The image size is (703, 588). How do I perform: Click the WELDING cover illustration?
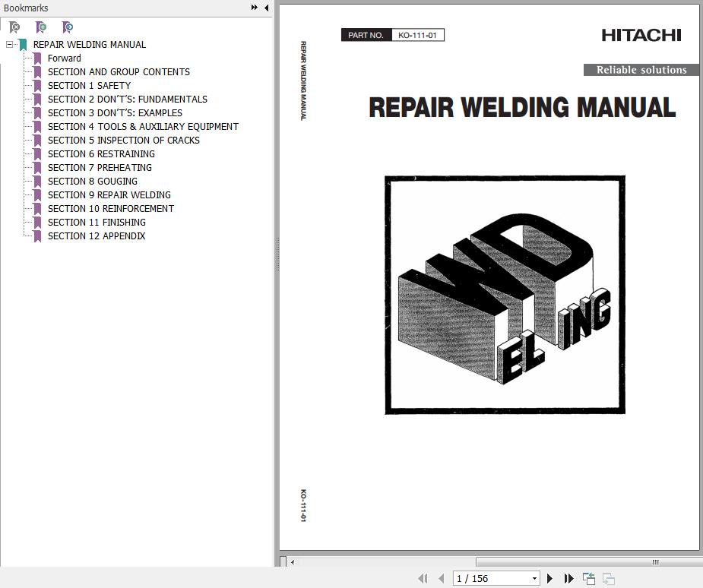[505, 295]
